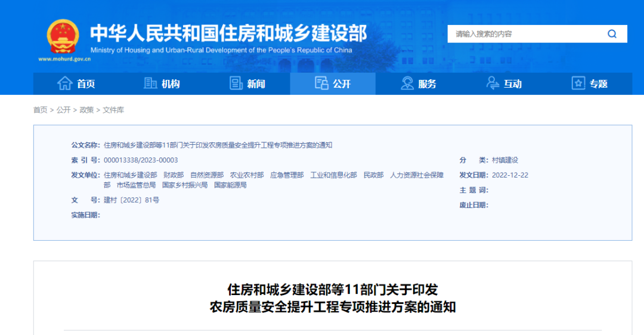Select the 公开 navigation tab
This screenshot has height=335, width=644.
(x=342, y=84)
